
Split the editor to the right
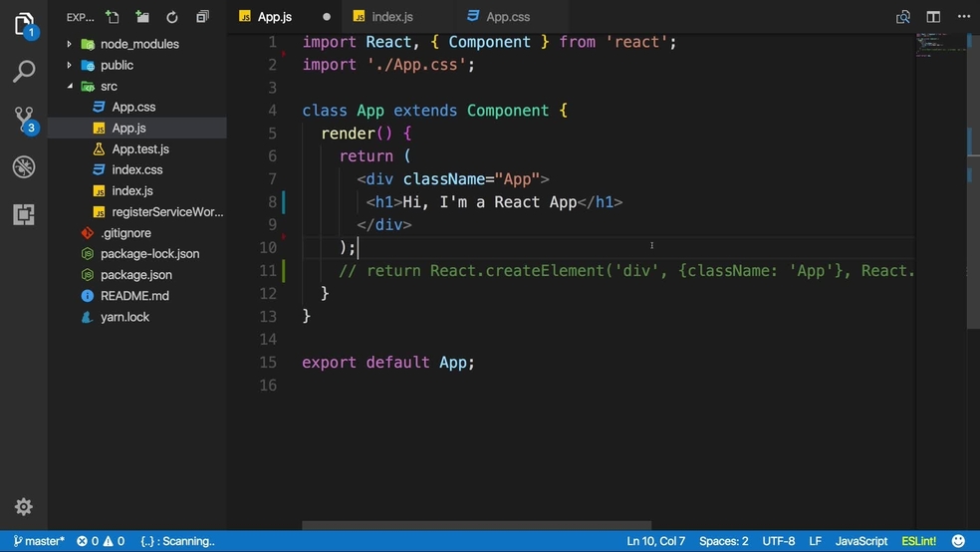coord(933,17)
